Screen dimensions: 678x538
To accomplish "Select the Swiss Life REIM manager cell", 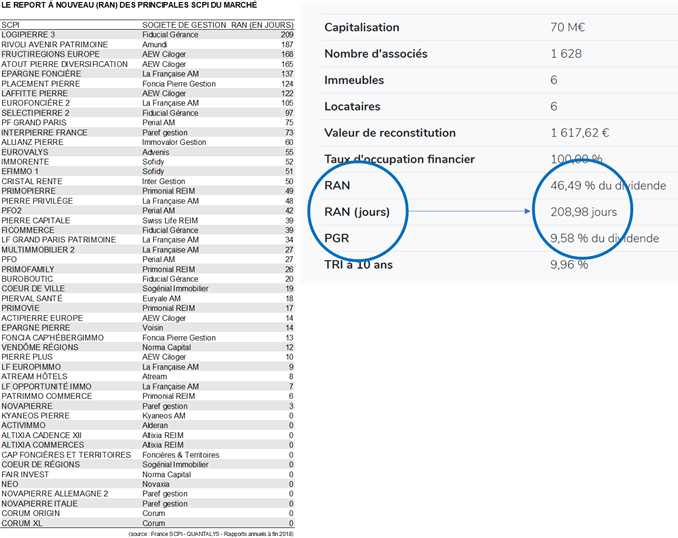I will pos(170,220).
